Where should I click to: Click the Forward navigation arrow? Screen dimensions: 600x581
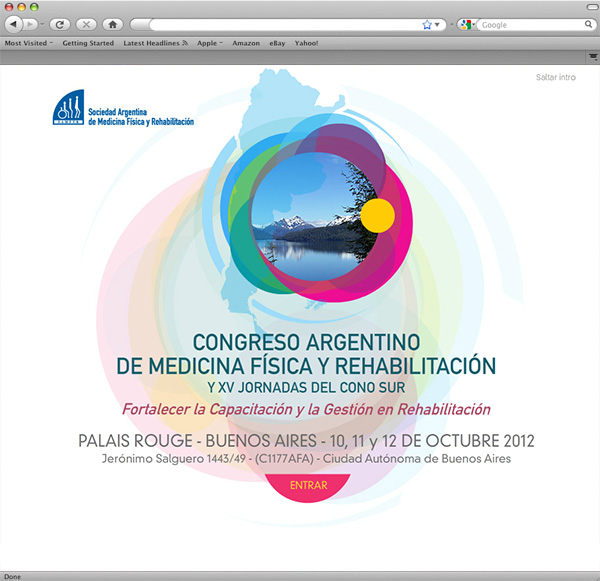[30, 23]
